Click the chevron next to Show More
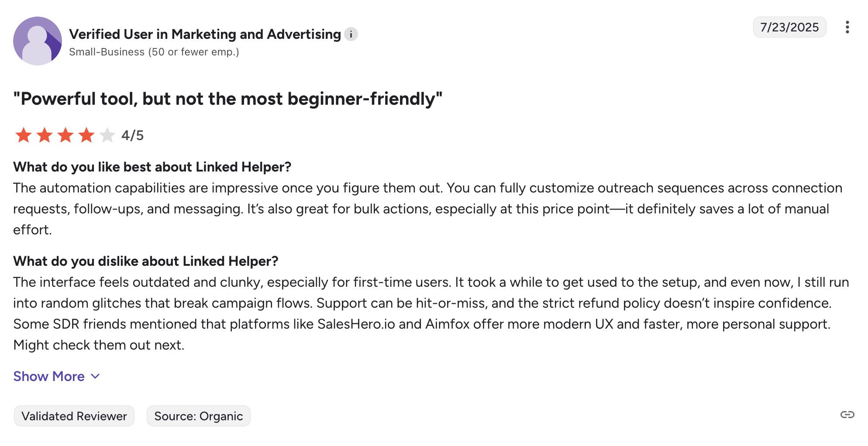 pyautogui.click(x=96, y=376)
